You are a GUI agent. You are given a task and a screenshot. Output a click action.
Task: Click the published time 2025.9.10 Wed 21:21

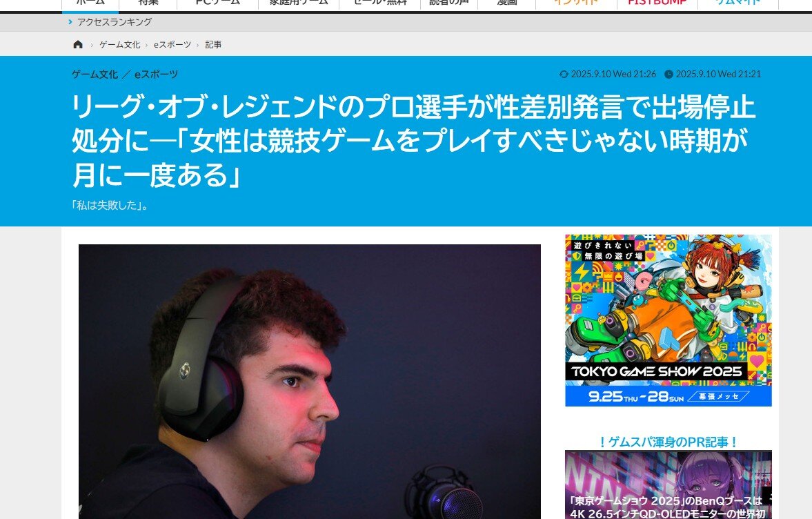(x=718, y=74)
